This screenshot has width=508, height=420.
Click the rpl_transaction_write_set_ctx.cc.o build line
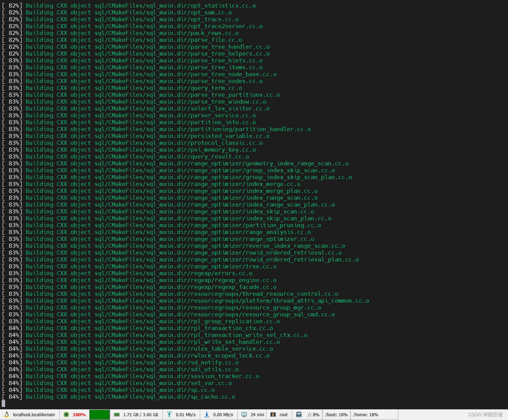[155, 335]
